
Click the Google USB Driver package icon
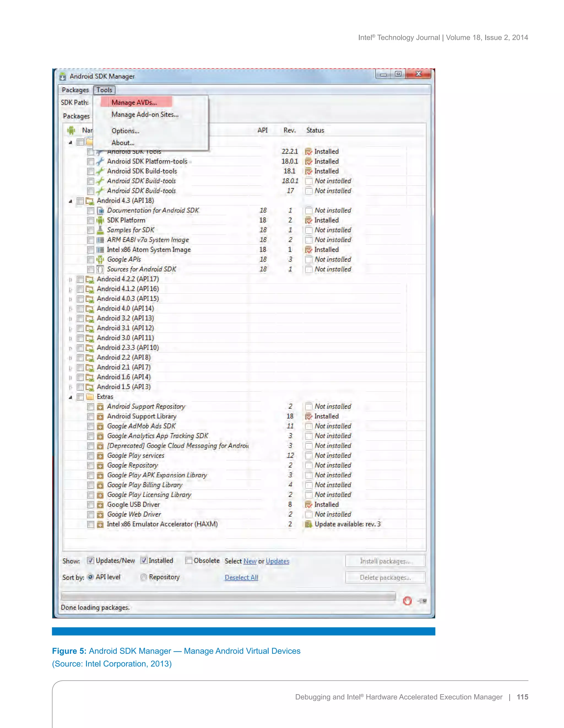(x=100, y=505)
